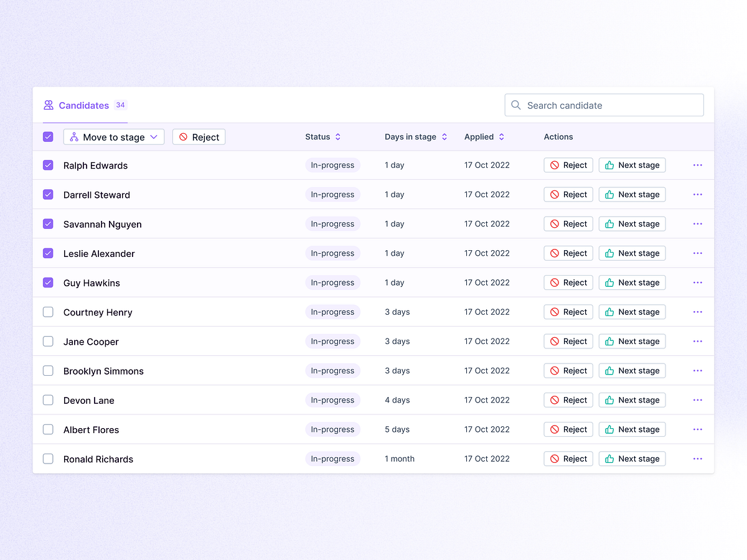Click sort arrows beside the Applied column
Image resolution: width=747 pixels, height=560 pixels.
pos(502,137)
